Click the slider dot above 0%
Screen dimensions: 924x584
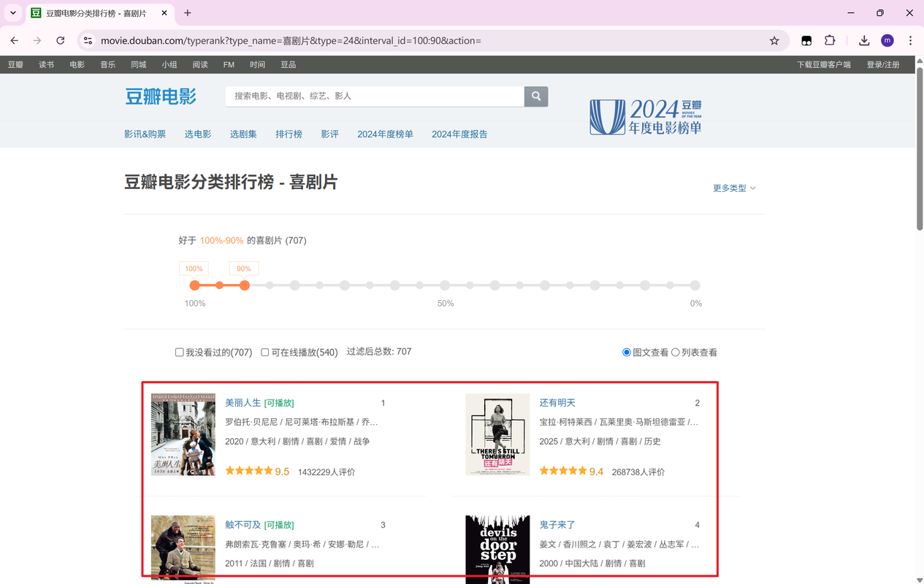[695, 285]
